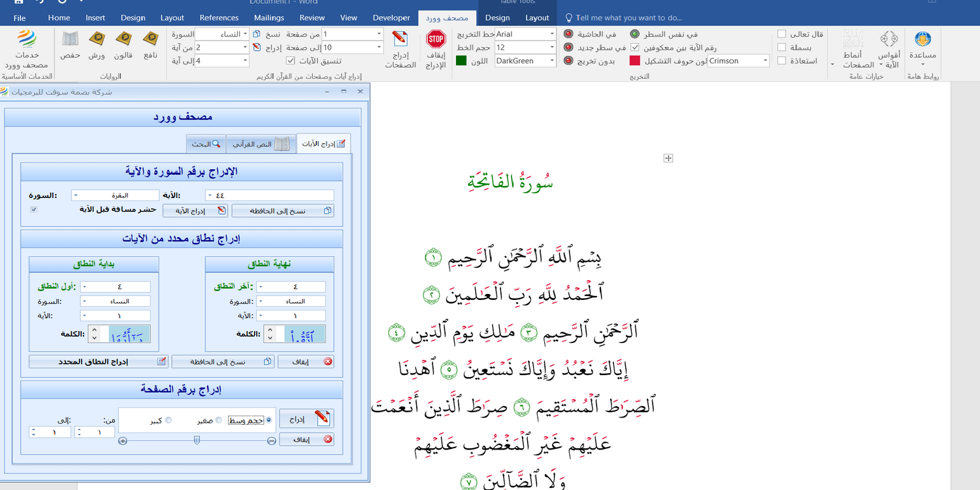The image size is (980, 490).
Task: Open أقواس الآية verse brackets icon
Action: pyautogui.click(x=889, y=39)
